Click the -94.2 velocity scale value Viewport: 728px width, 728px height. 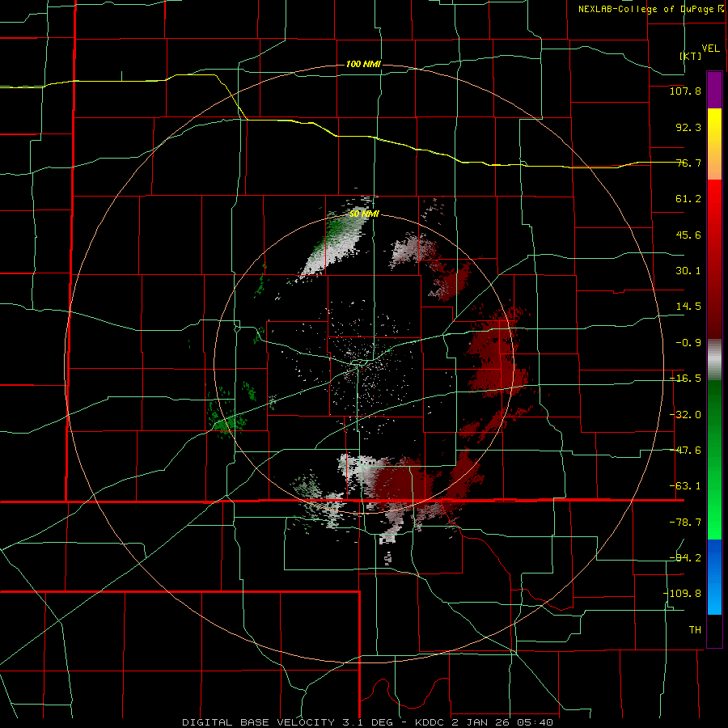tap(685, 558)
